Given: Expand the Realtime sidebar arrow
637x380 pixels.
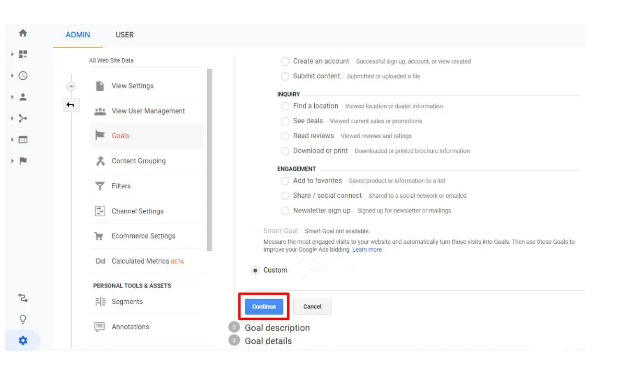Looking at the screenshot, I should pos(12,76).
